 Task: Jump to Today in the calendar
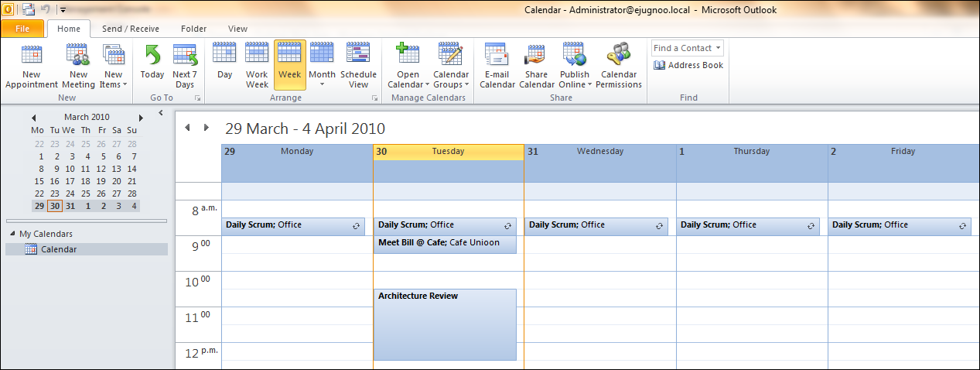[152, 66]
